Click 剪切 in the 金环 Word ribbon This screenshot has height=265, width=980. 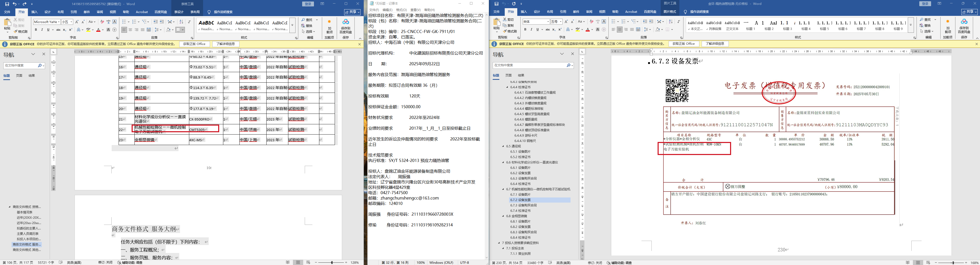[508, 19]
